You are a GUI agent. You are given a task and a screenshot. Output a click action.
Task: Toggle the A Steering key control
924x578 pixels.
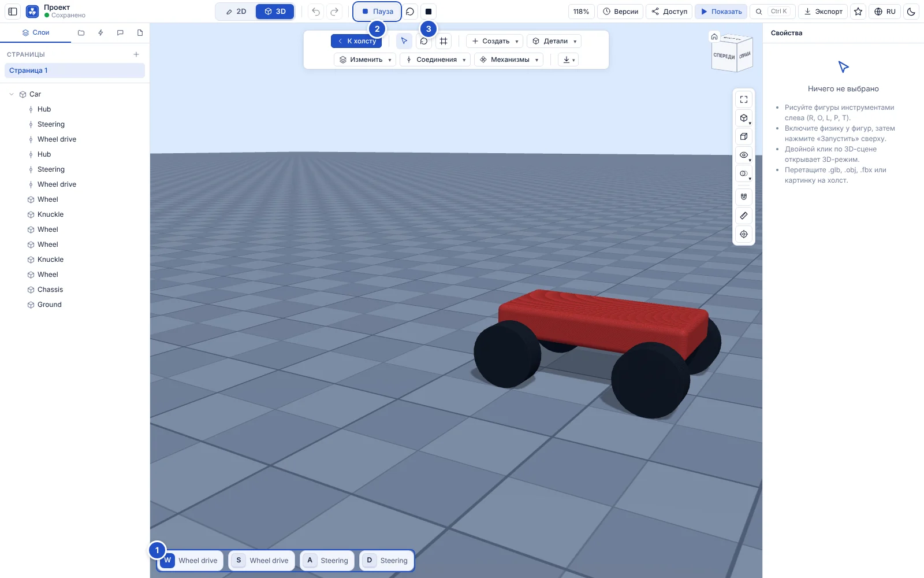point(327,561)
